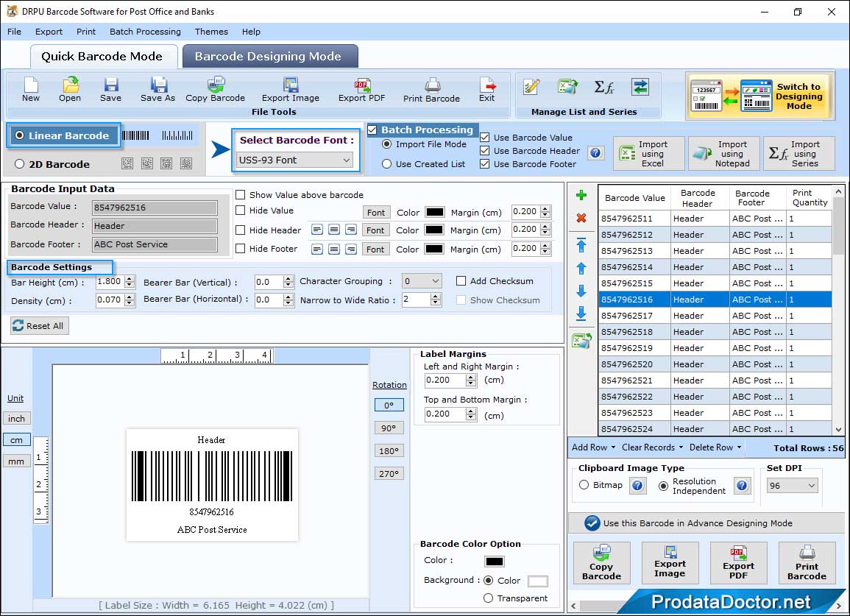Set rotation to 90 degrees
Screen dimensions: 850x616
[x=389, y=428]
